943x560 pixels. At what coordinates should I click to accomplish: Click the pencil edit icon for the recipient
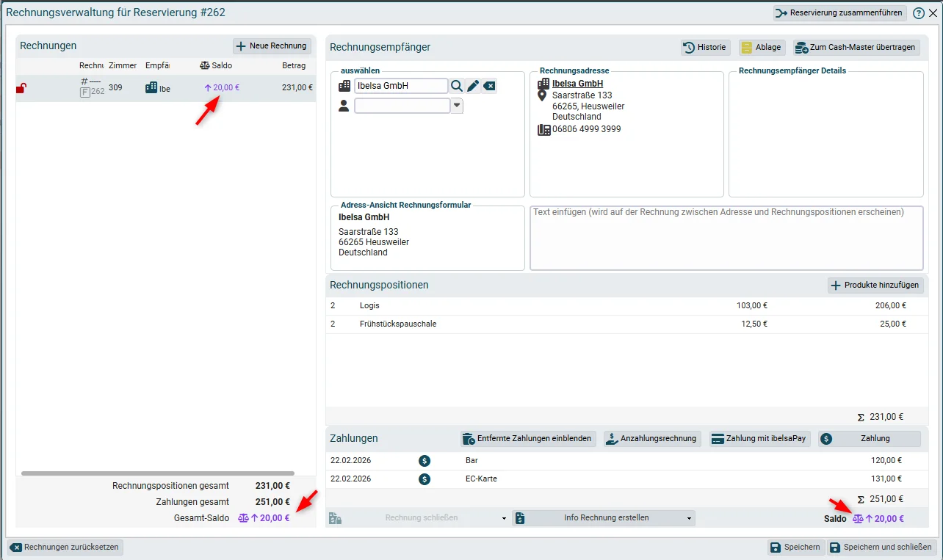[x=473, y=86]
